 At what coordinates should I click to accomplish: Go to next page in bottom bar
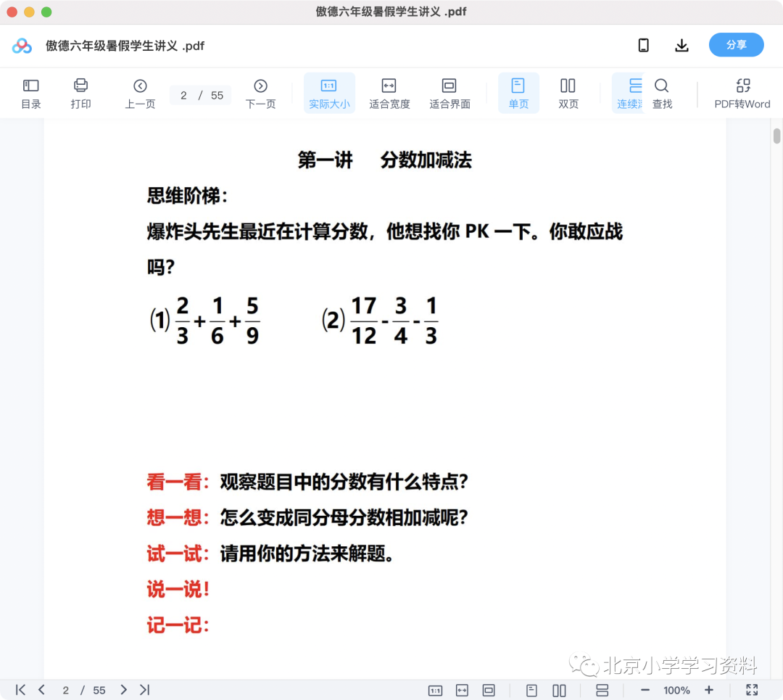click(123, 690)
